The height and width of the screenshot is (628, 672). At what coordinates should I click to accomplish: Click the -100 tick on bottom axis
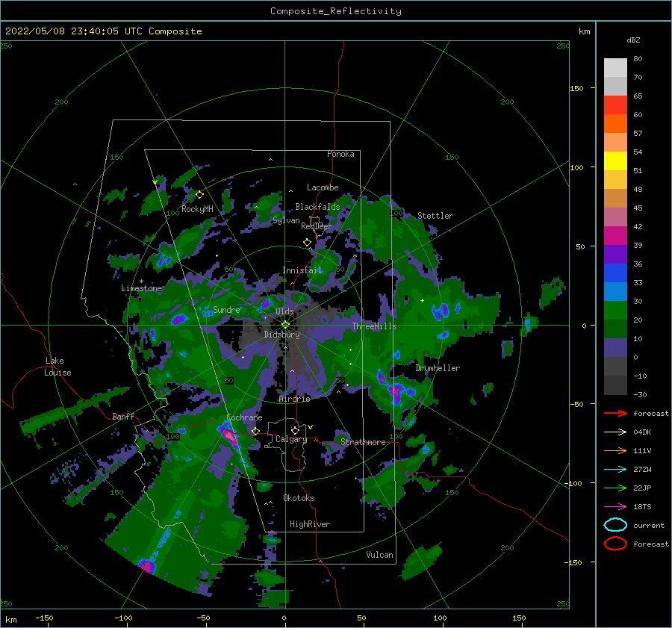(x=123, y=618)
